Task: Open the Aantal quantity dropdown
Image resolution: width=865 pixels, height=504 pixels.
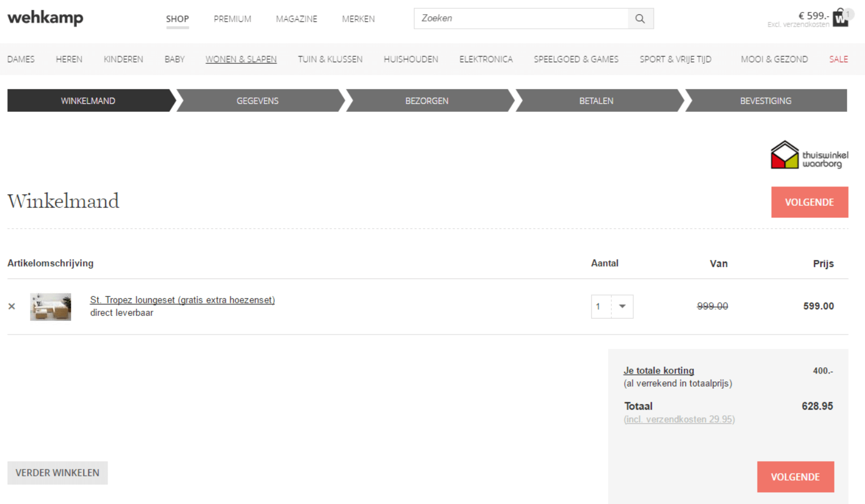Action: (x=612, y=306)
